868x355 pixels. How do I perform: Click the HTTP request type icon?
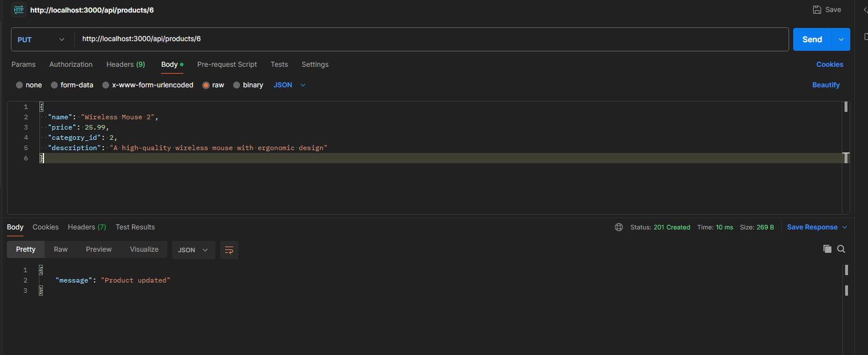coord(18,10)
